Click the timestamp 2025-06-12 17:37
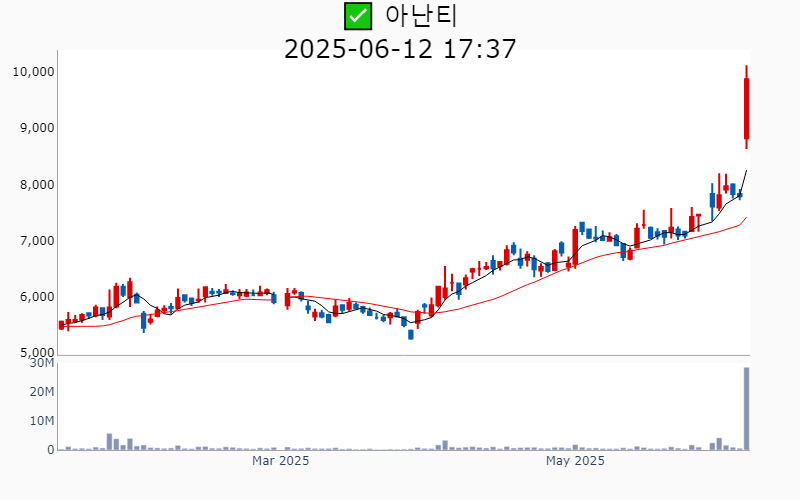Screen dimensions: 800x500 tap(400, 49)
